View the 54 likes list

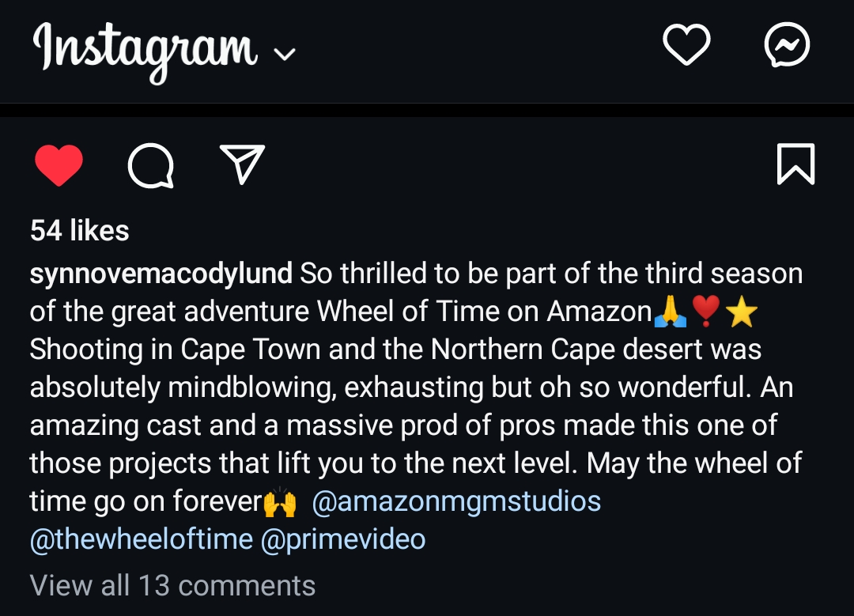click(79, 231)
